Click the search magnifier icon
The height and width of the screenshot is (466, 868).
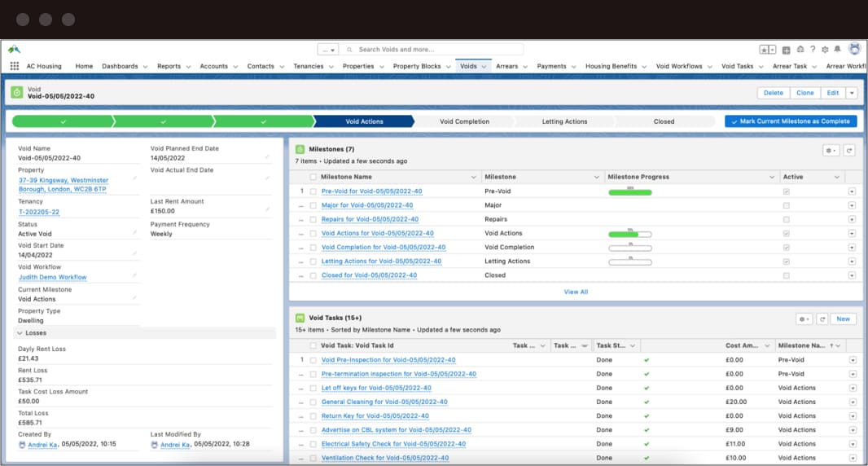coord(349,50)
